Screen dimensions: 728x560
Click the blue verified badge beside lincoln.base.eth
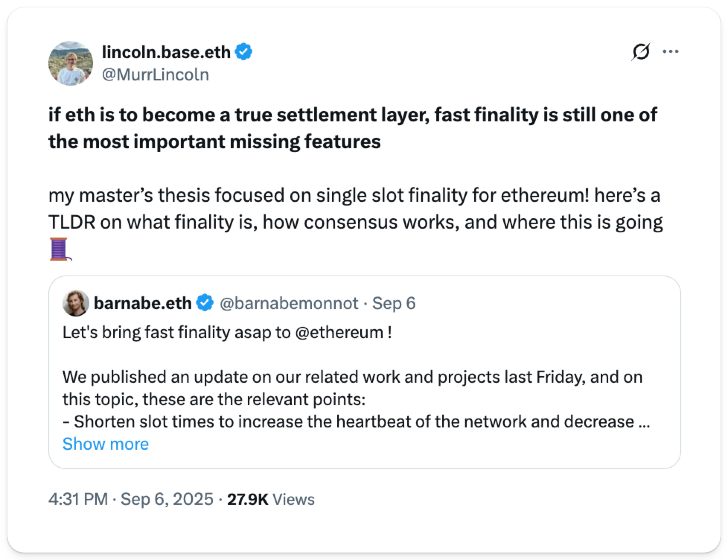coord(244,52)
